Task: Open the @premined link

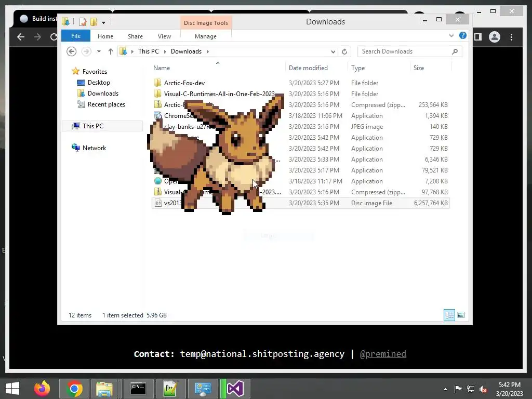Action: pyautogui.click(x=383, y=354)
